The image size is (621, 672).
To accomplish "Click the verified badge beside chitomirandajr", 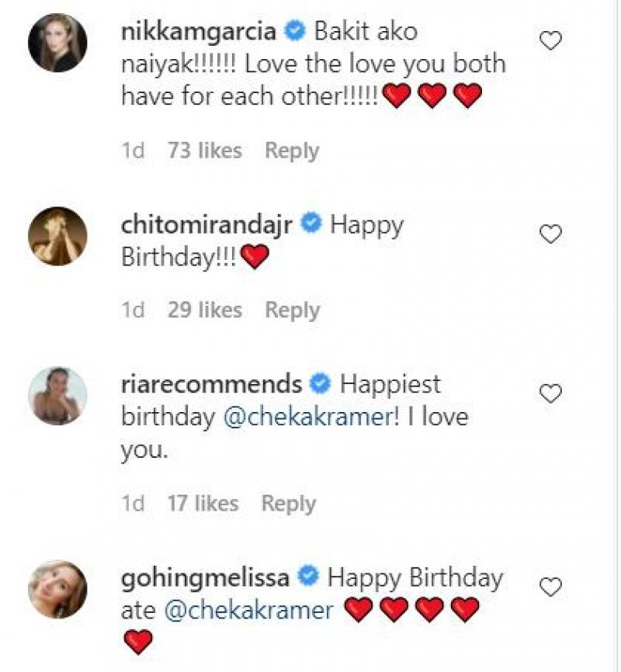I will (x=313, y=225).
